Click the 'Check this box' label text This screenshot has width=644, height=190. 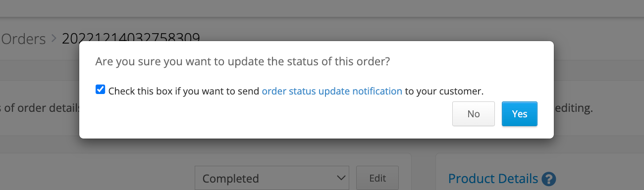tap(140, 91)
